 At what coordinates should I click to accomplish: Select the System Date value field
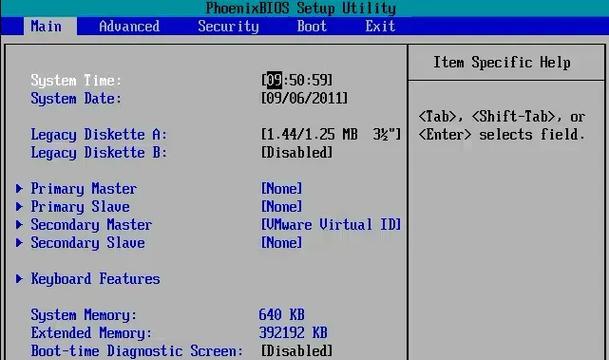(x=304, y=98)
